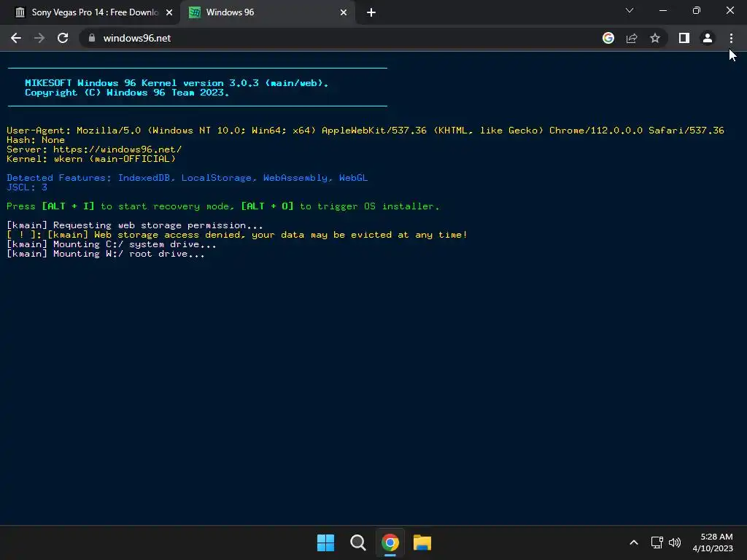Open taskbar Search
Image resolution: width=747 pixels, height=560 pixels.
(x=357, y=542)
